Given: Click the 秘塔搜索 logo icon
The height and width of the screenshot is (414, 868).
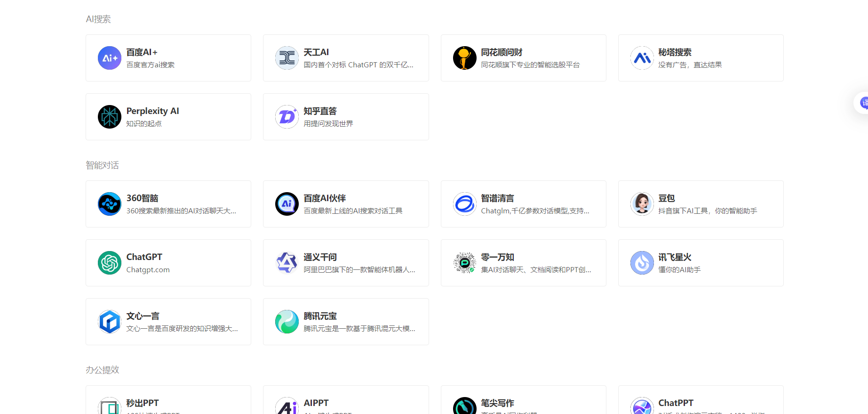Looking at the screenshot, I should (x=642, y=58).
